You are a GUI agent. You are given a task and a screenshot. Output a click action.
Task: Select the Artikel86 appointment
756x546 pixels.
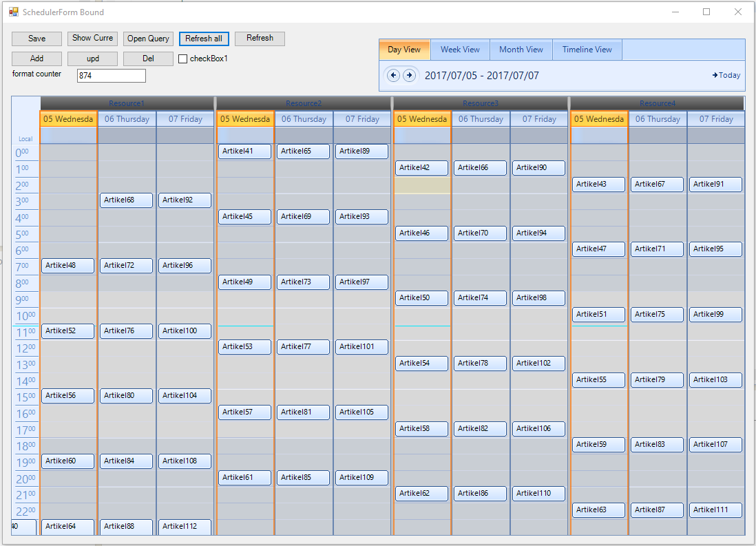pos(480,494)
